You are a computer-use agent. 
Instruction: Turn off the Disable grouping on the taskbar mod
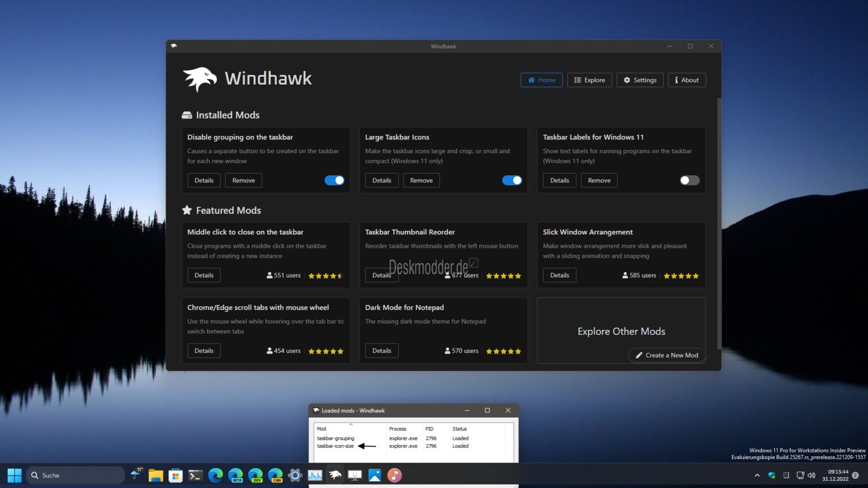(334, 180)
